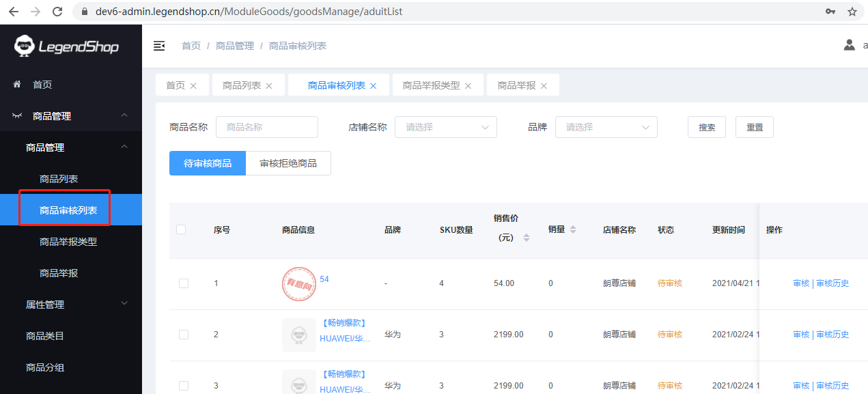Screen dimensions: 868x394
Task: Check the checkbox for row 2
Action: coord(183,335)
